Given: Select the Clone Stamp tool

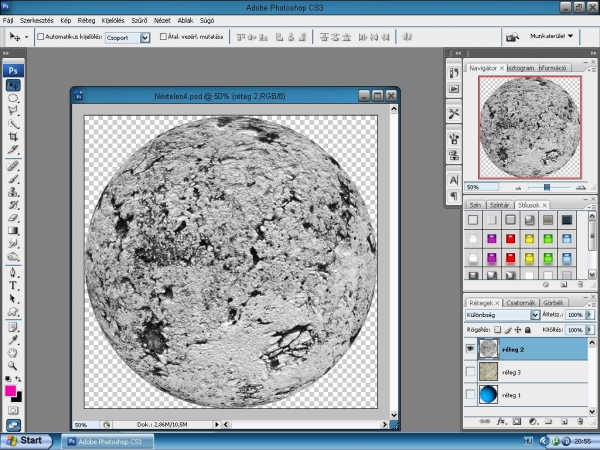Looking at the screenshot, I should tap(13, 192).
